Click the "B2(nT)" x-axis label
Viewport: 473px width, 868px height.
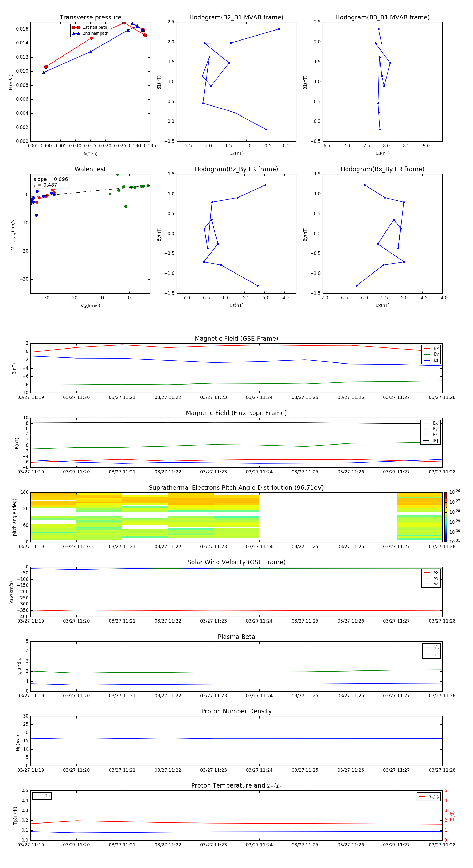236,153
